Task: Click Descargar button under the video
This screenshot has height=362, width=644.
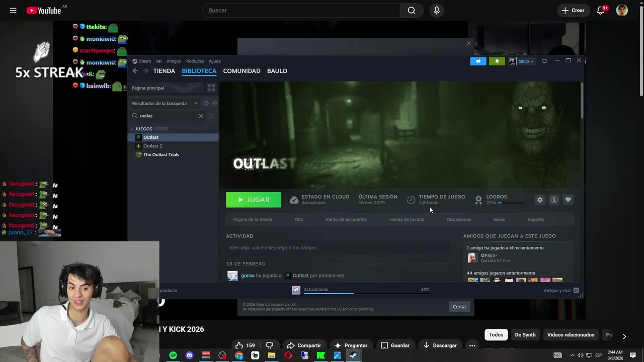Action: [x=440, y=345]
